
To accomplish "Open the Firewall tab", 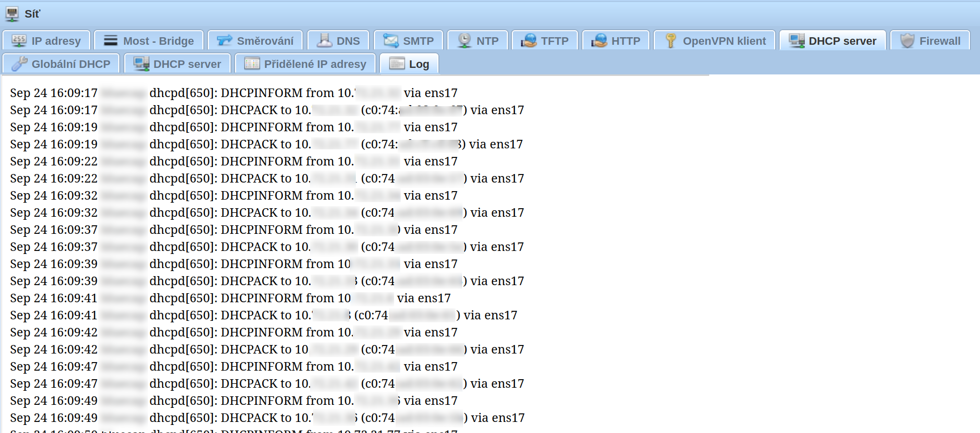I will [x=930, y=41].
